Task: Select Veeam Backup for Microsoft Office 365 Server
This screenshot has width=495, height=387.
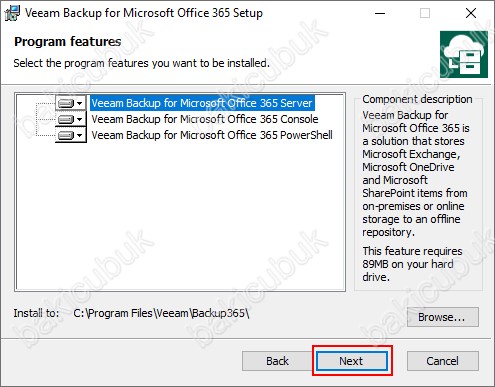Action: [202, 103]
